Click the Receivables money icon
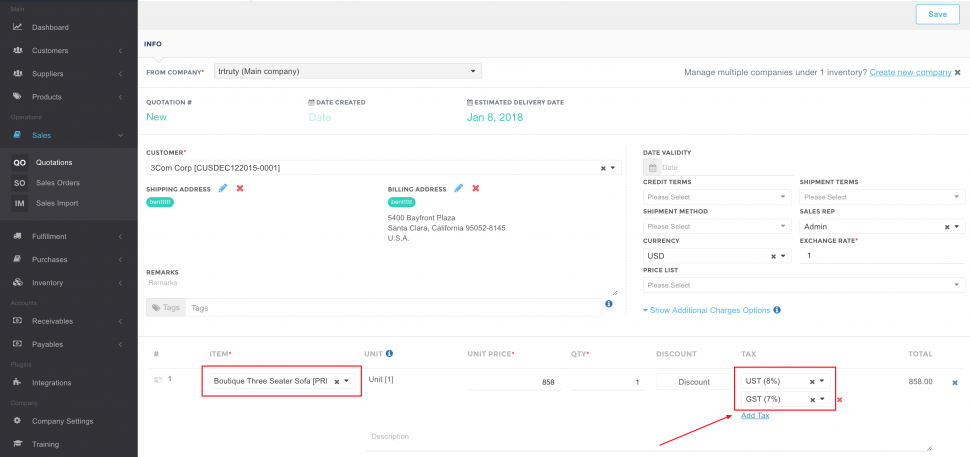970x457 pixels. click(x=18, y=321)
